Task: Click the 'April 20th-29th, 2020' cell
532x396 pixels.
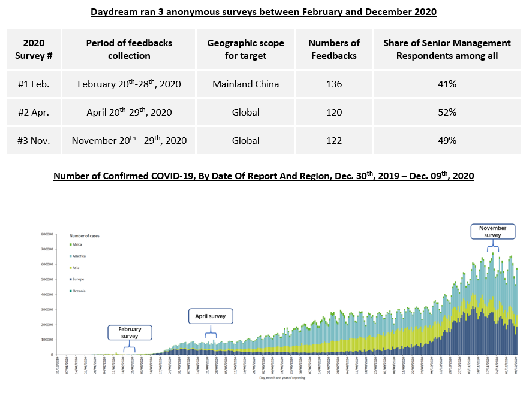Action: click(129, 112)
